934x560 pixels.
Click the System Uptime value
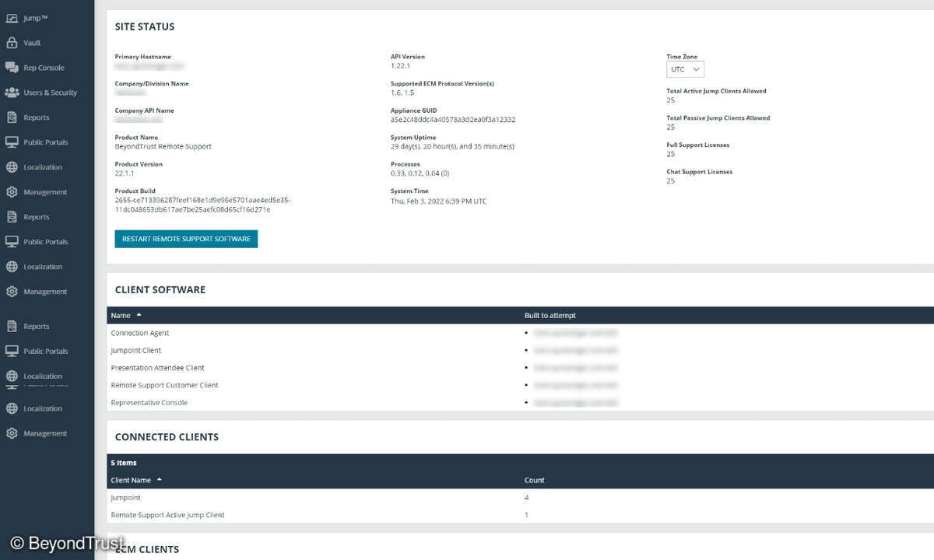tap(452, 146)
